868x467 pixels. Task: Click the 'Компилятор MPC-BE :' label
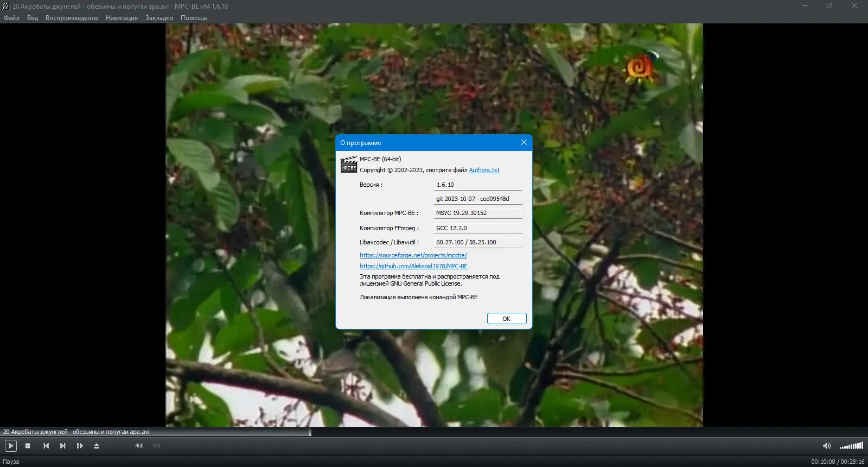[x=389, y=213]
